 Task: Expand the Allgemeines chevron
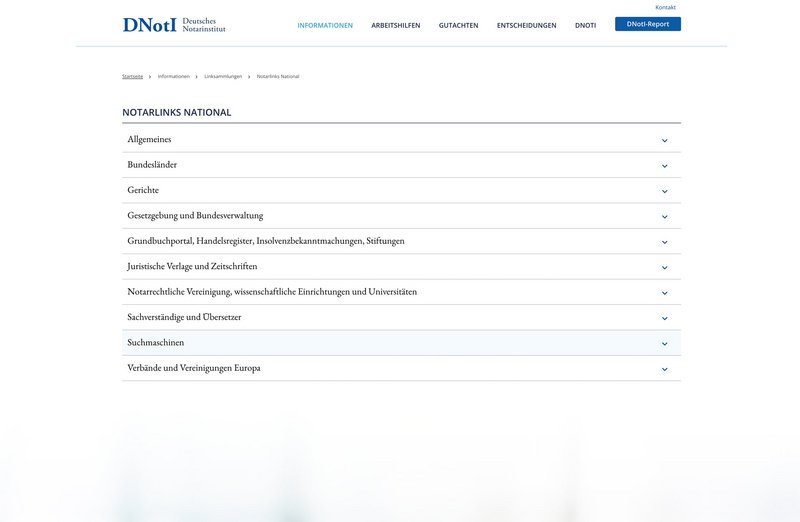click(x=664, y=140)
